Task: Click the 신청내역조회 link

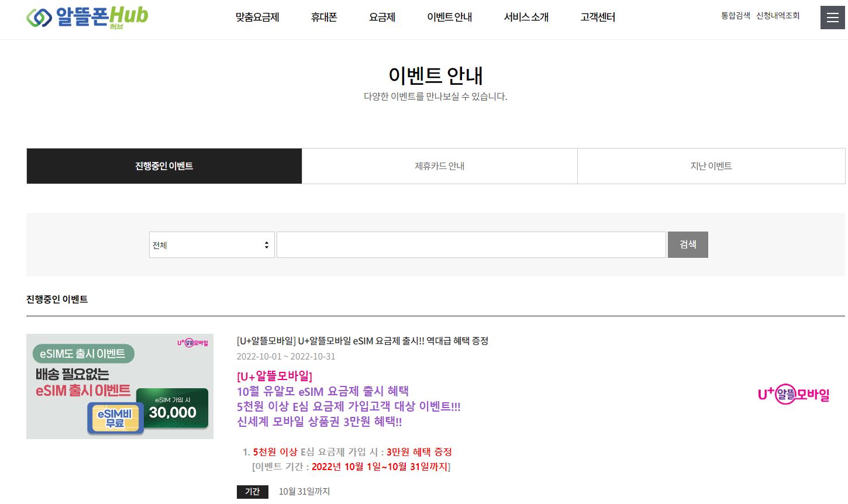Action: coord(778,16)
